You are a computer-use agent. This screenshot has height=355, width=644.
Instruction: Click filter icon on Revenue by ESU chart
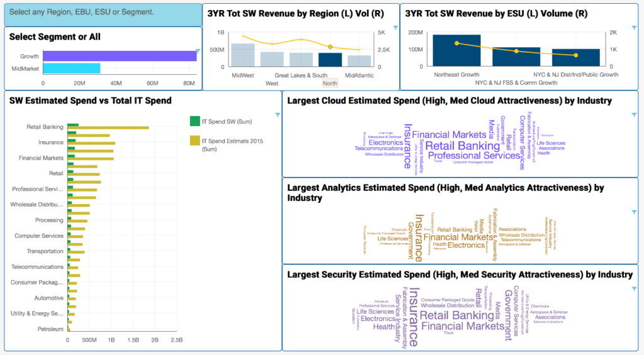634,28
